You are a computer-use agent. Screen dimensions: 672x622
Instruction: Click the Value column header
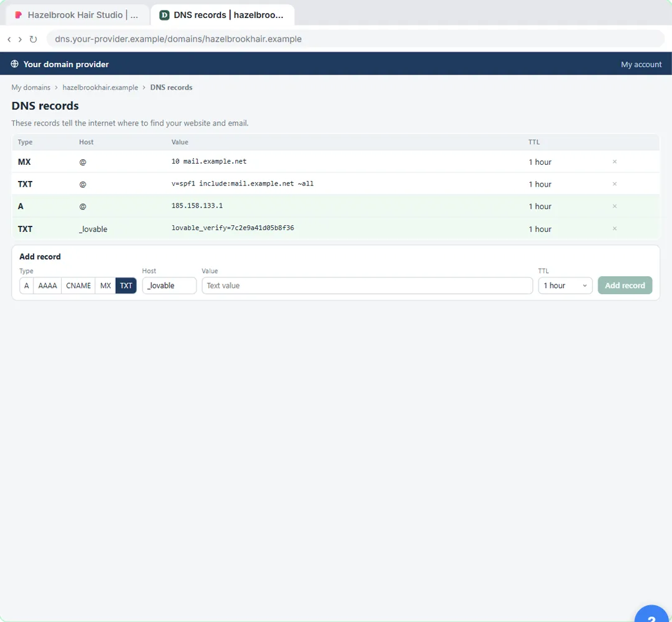click(x=180, y=142)
